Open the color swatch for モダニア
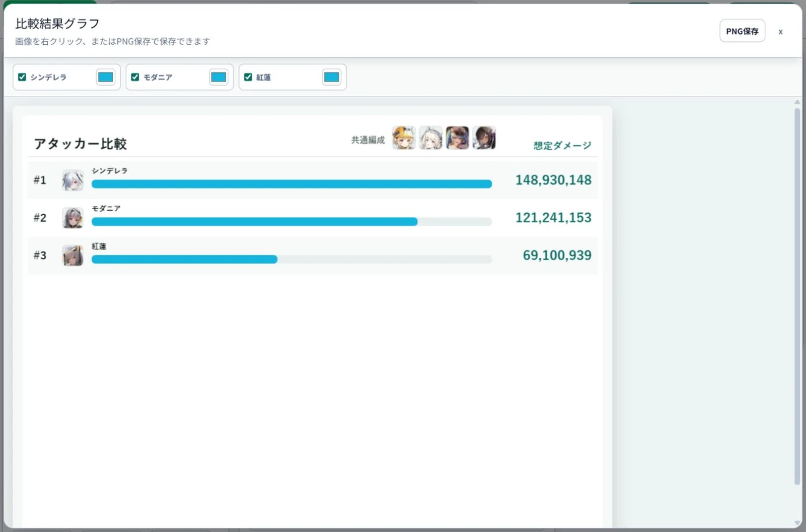Image resolution: width=806 pixels, height=532 pixels. [x=219, y=77]
